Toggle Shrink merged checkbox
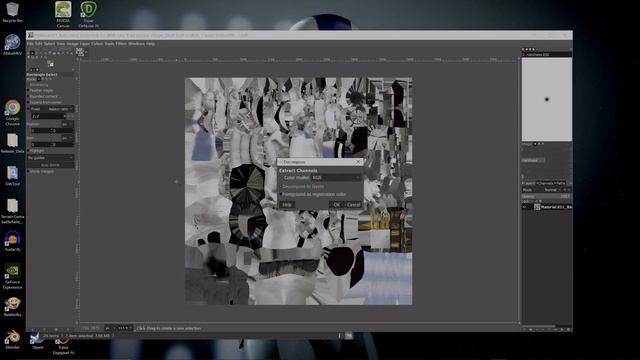Viewport: 640px width, 360px height. [40, 171]
